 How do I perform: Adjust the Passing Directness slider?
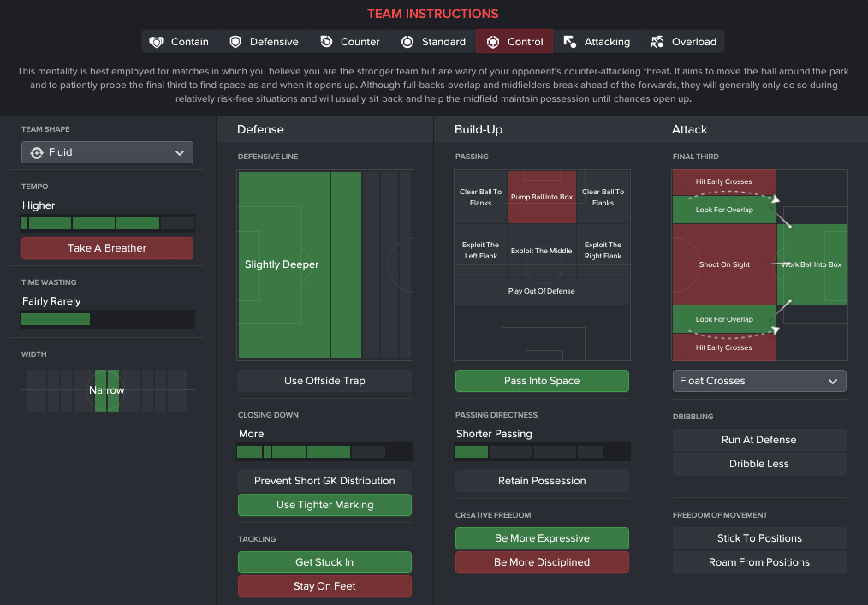pyautogui.click(x=542, y=452)
